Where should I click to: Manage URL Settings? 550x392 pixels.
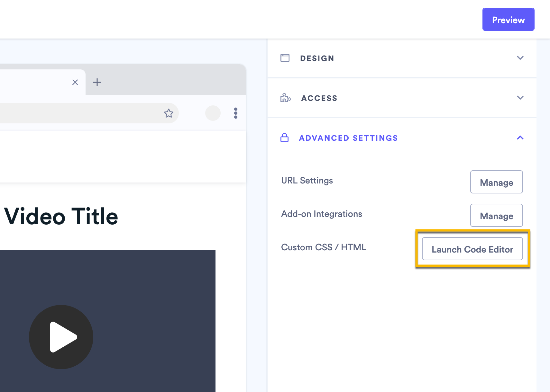[x=496, y=182]
